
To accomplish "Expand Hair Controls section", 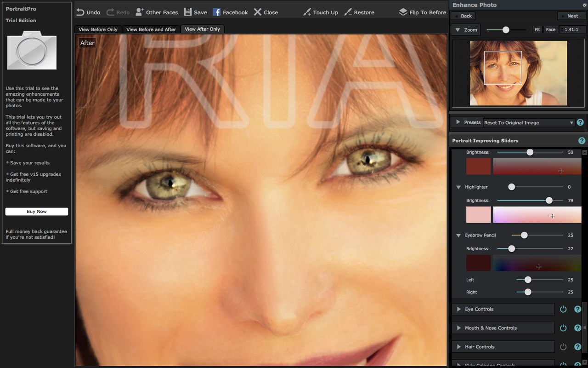I will click(458, 347).
